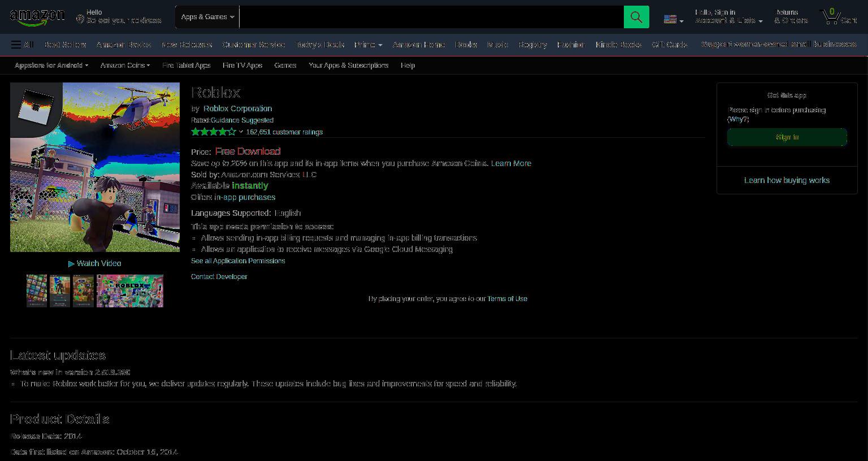The width and height of the screenshot is (868, 461).
Task: Play Watch Video
Action: point(95,263)
